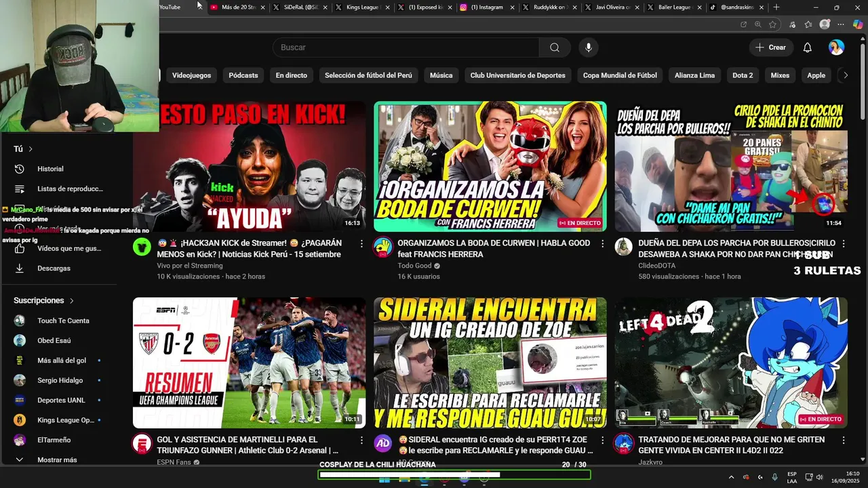This screenshot has height=488, width=868.
Task: Play the Athletic 0-2 Arsenal resumen thumbnail
Action: click(x=249, y=363)
